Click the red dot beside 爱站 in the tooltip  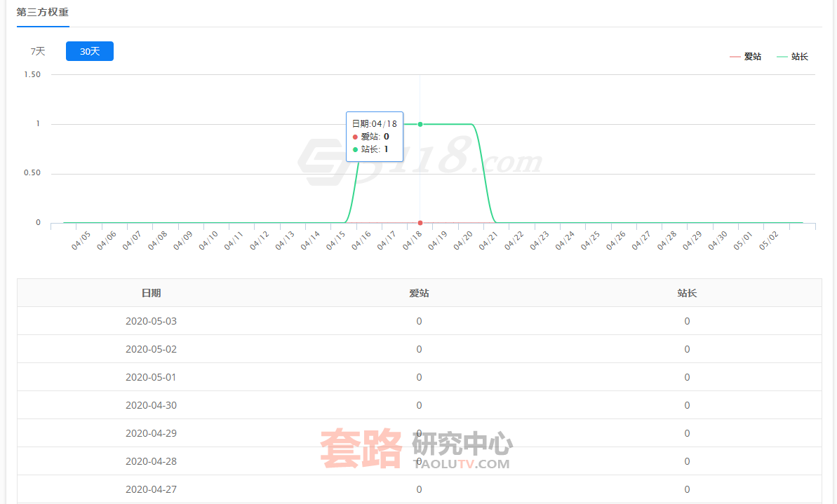coord(354,137)
